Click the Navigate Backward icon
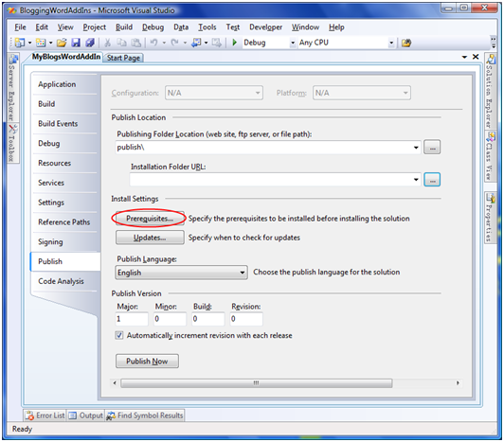 click(196, 43)
